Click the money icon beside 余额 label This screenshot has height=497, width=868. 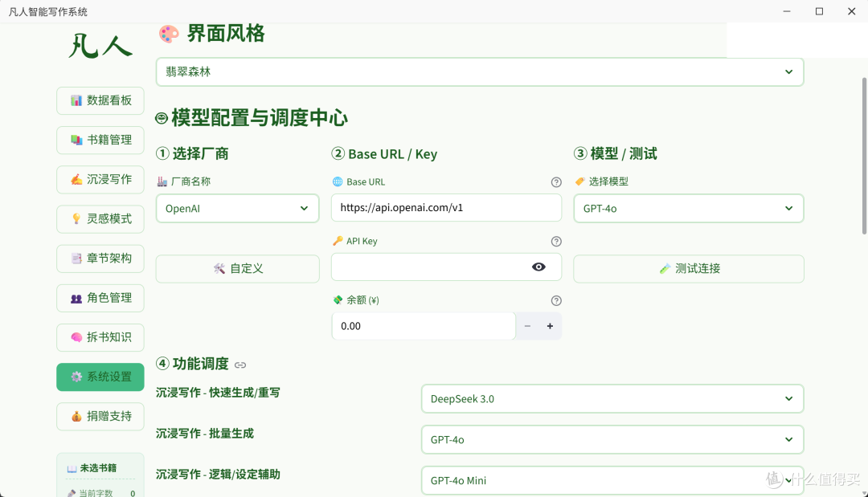337,300
